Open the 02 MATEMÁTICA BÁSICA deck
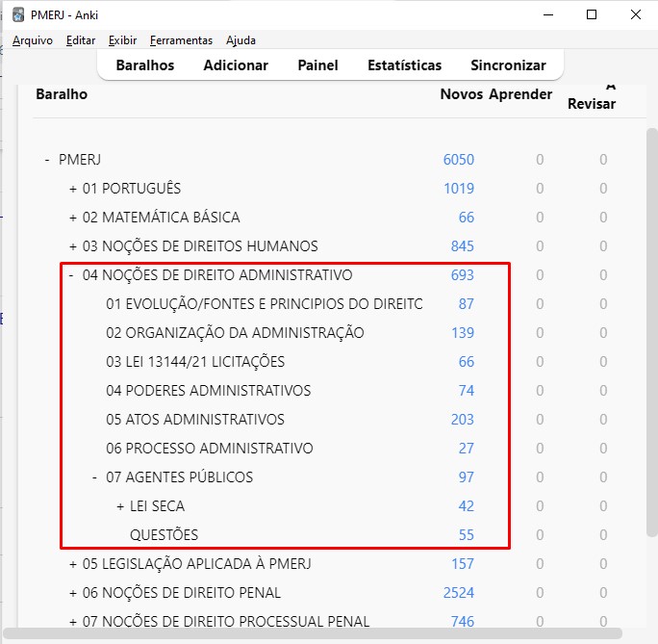 [162, 218]
